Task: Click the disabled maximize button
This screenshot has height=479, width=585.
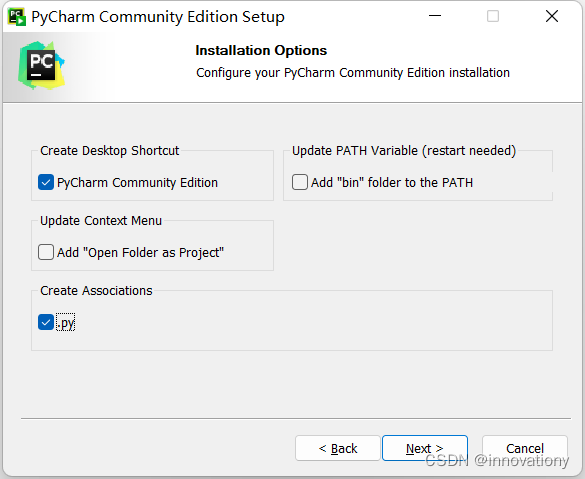Action: [493, 16]
